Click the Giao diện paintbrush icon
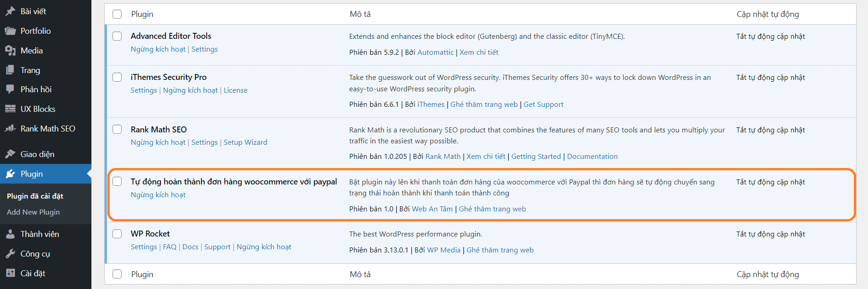This screenshot has height=289, width=868. pos(10,154)
